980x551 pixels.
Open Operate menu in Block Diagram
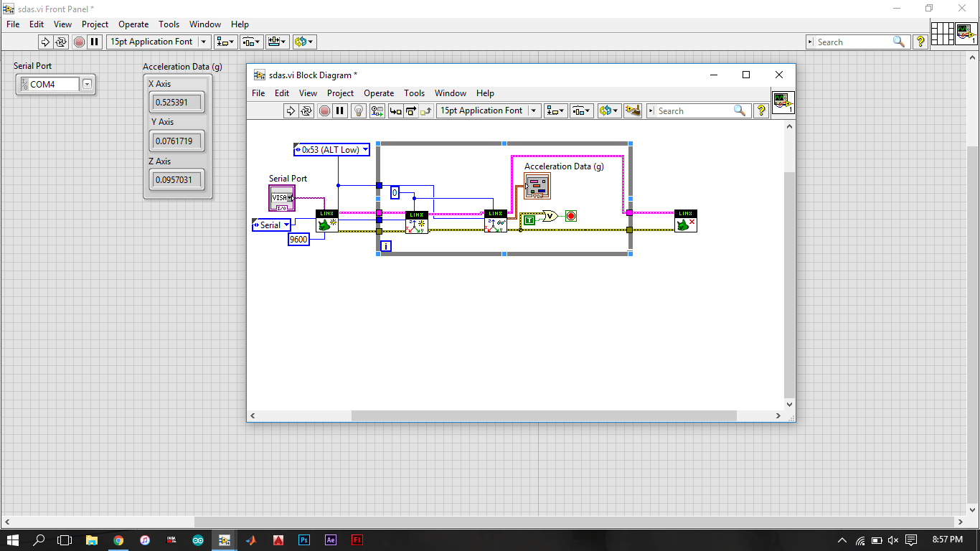pos(379,93)
